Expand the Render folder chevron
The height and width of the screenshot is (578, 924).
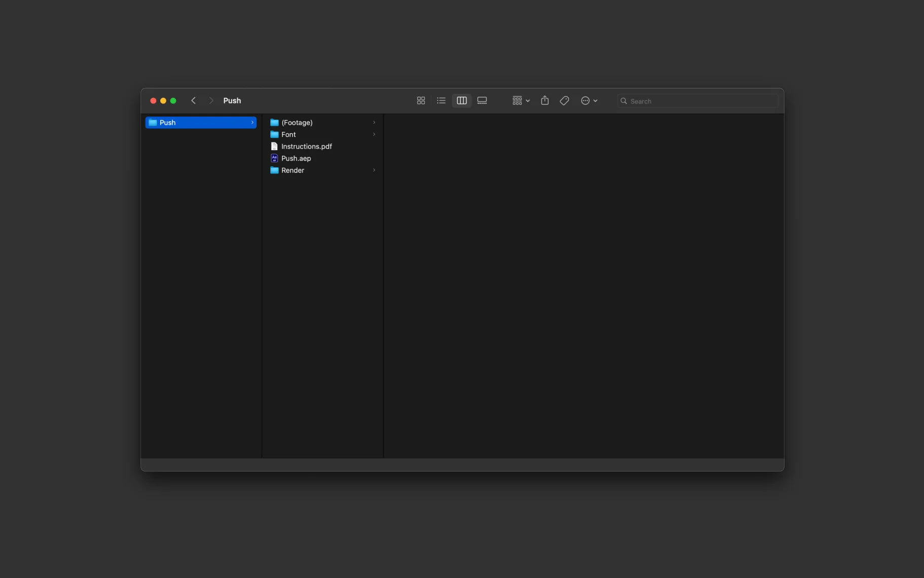[374, 170]
